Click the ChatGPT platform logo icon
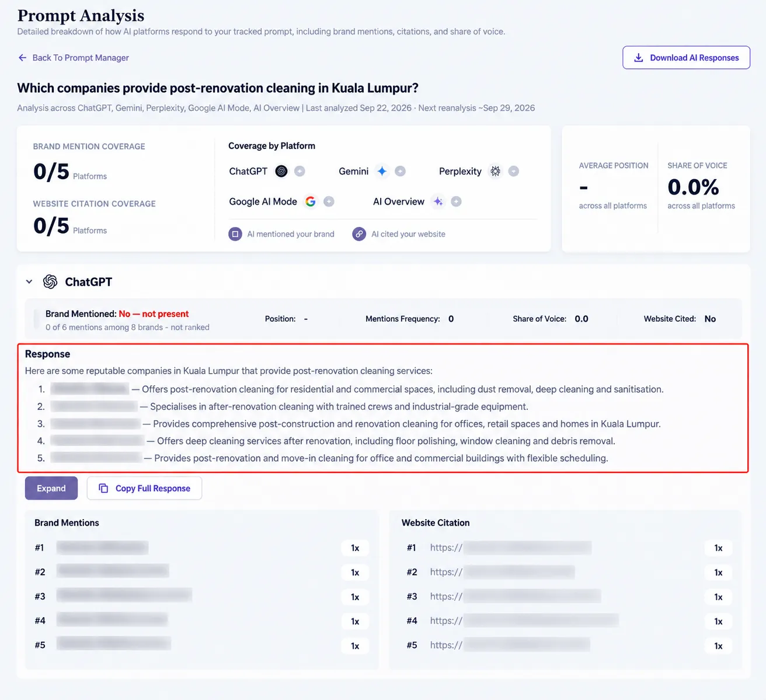This screenshot has width=766, height=700. (281, 171)
